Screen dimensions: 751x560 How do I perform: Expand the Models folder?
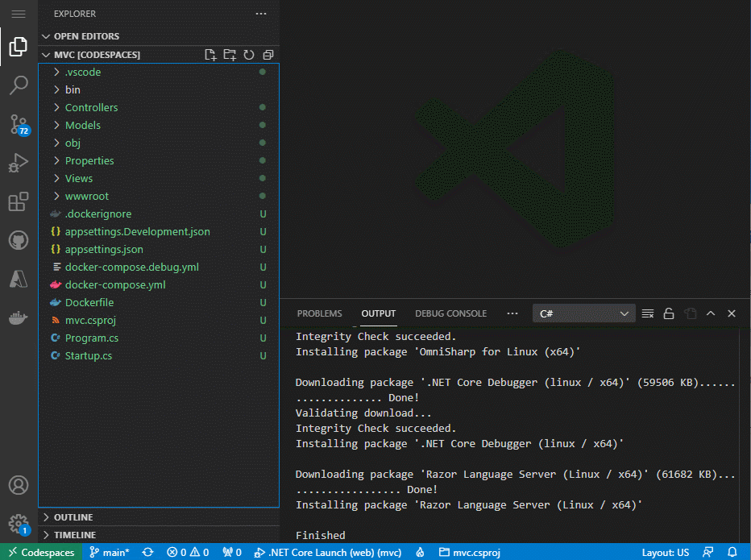(x=159, y=125)
